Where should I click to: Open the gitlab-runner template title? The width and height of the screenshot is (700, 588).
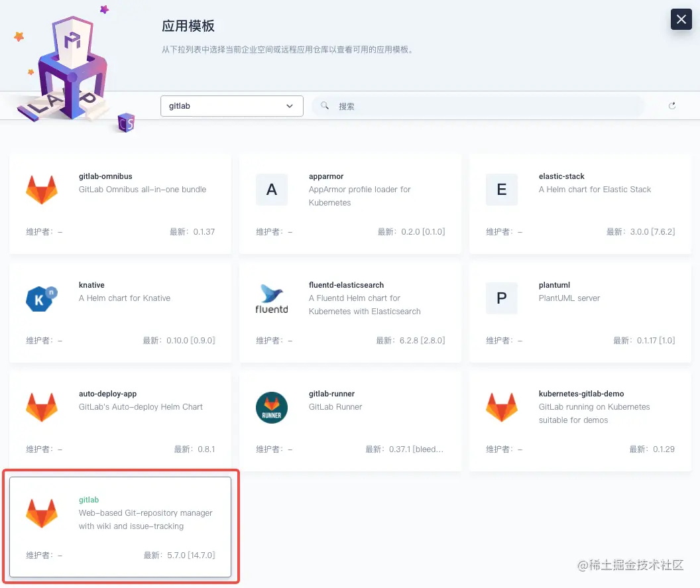331,394
